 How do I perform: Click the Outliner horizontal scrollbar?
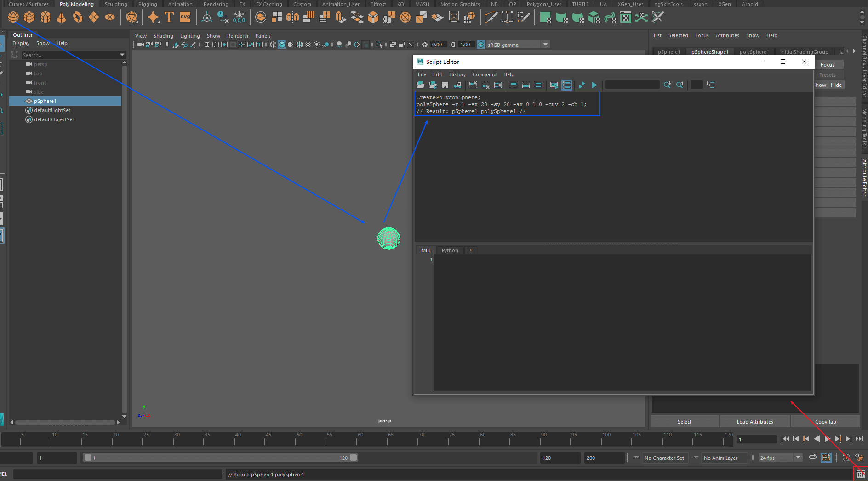(x=65, y=422)
